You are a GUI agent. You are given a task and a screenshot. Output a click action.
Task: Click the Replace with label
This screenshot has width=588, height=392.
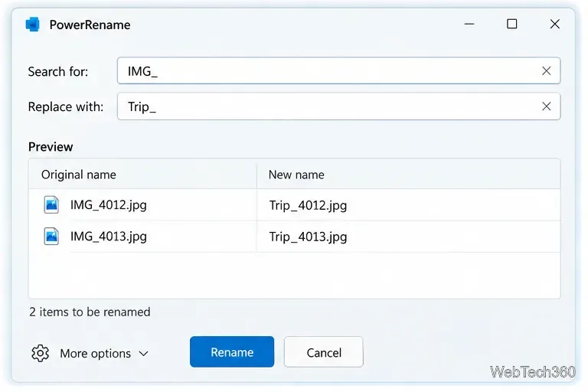[x=66, y=107]
